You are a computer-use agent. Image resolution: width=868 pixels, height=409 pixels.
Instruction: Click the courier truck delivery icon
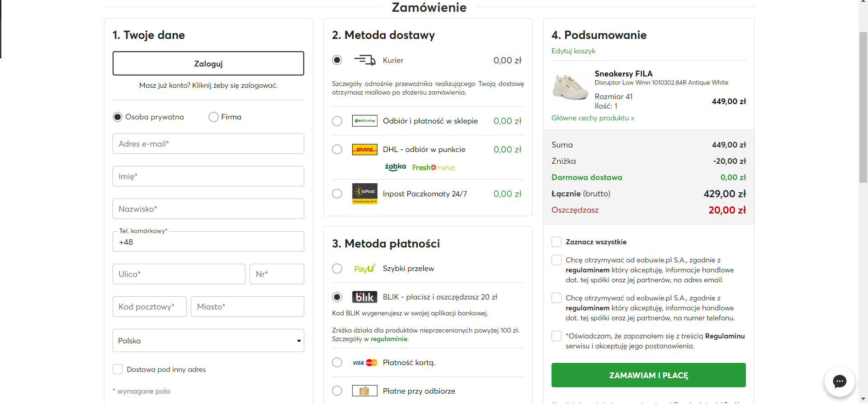pyautogui.click(x=364, y=60)
